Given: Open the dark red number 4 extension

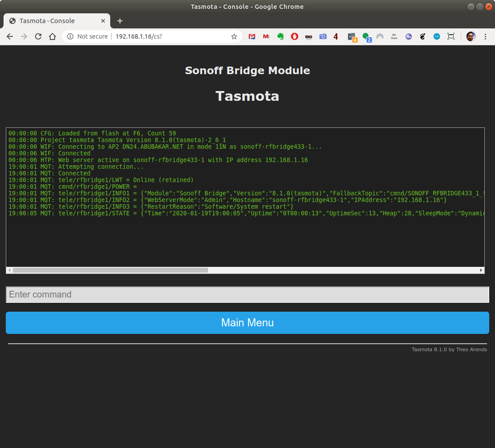Looking at the screenshot, I should [336, 36].
